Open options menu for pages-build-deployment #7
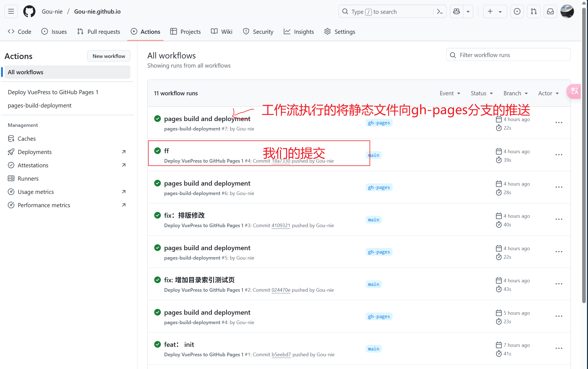 pyautogui.click(x=559, y=122)
